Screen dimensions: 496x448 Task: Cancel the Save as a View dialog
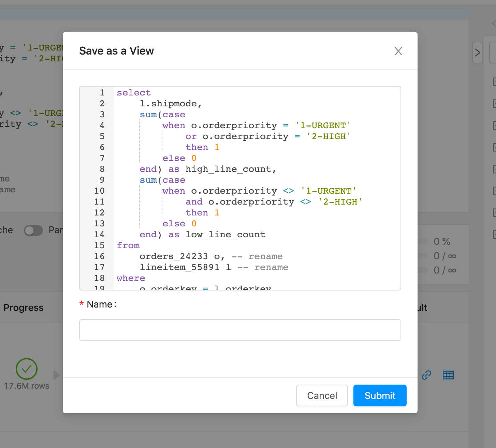click(x=322, y=395)
